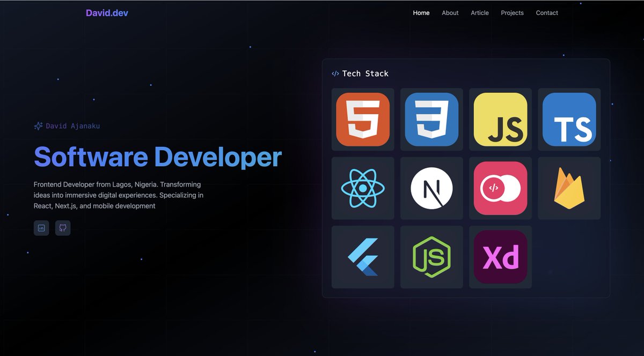Select the pink code-circles icon tile
644x356 pixels.
(x=500, y=188)
